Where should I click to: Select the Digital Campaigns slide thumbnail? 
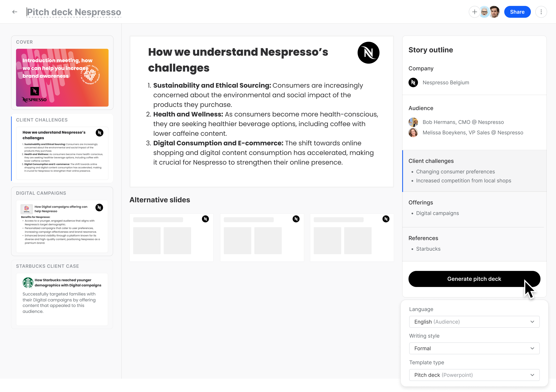[62, 226]
